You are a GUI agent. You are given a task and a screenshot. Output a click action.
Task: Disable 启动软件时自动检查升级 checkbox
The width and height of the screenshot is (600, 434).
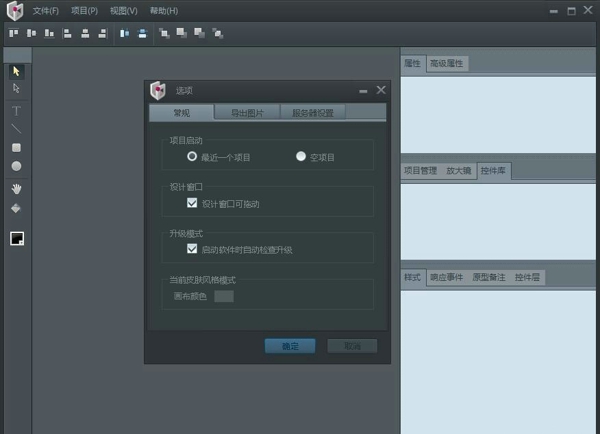pyautogui.click(x=192, y=249)
